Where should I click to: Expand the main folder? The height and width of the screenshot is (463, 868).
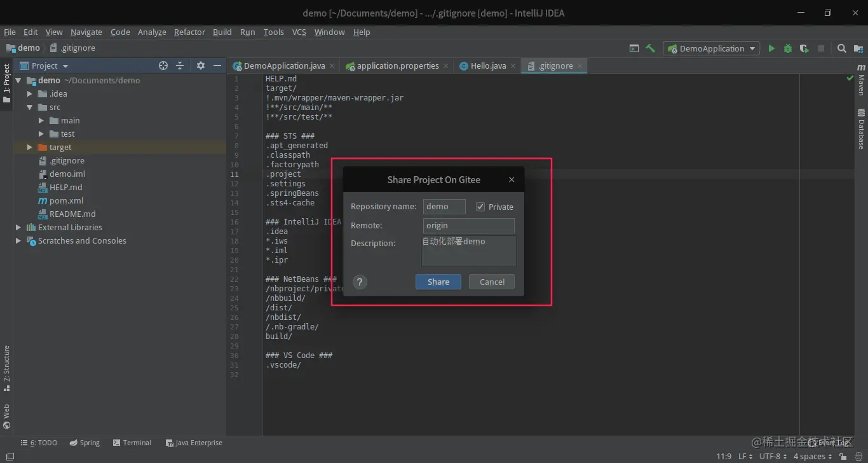click(41, 121)
